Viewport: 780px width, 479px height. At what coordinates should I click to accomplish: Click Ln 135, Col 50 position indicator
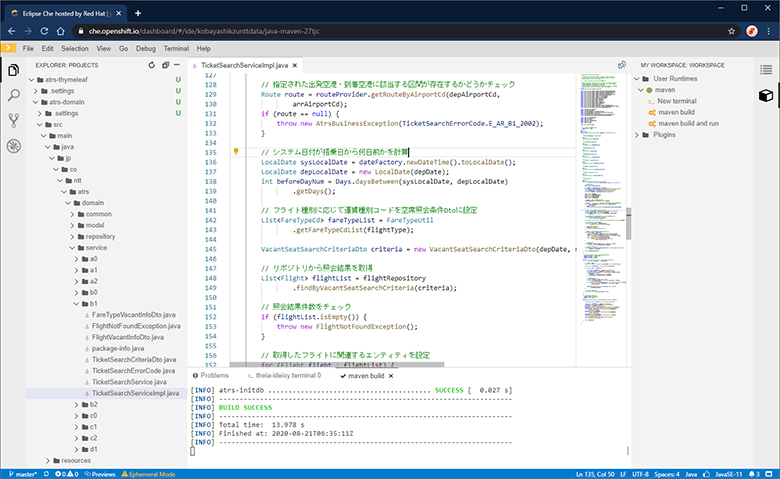[595, 474]
